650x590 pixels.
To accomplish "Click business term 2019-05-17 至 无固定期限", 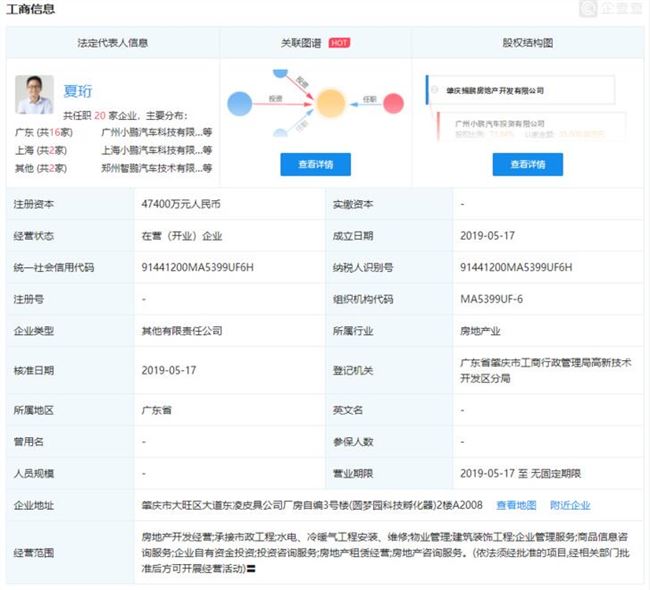I will [520, 473].
